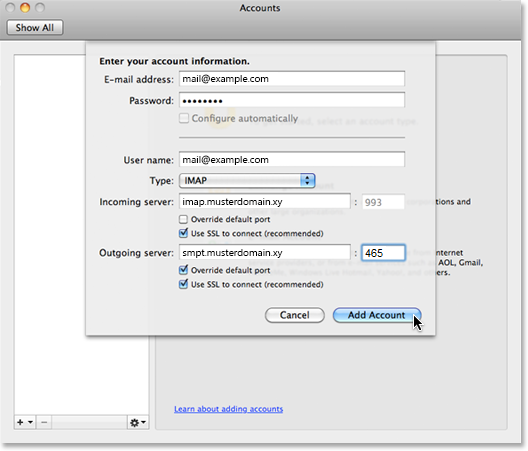Click the Add Account button

(x=377, y=315)
